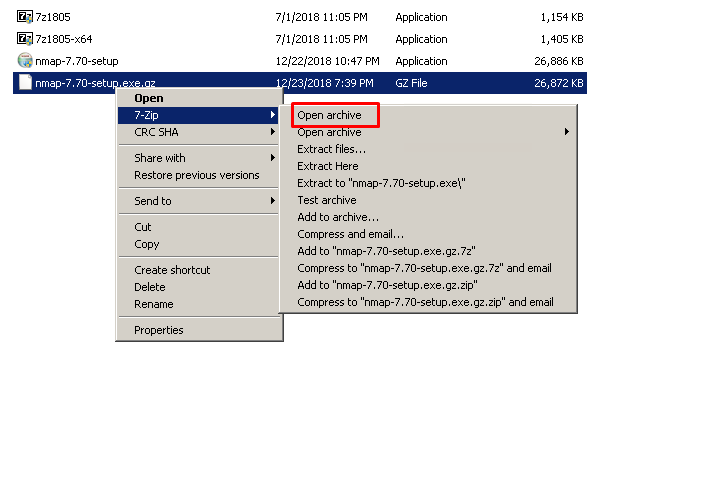Click the nmap-7.70-setup installer icon

pos(25,60)
